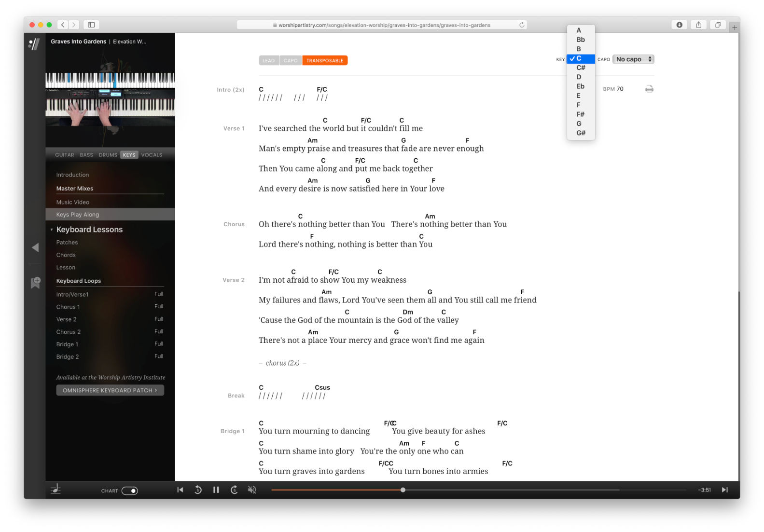
Task: Switch to the GUITAR instrument tab
Action: pyautogui.click(x=65, y=155)
